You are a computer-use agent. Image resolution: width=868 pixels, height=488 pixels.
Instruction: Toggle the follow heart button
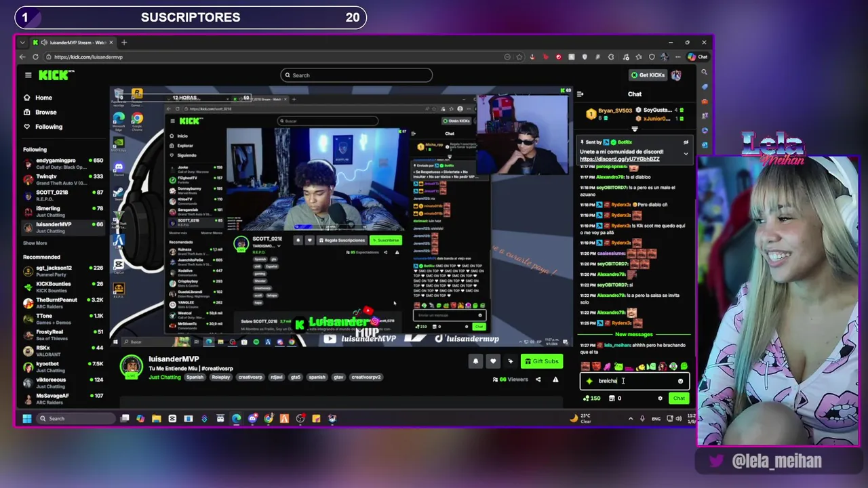493,361
